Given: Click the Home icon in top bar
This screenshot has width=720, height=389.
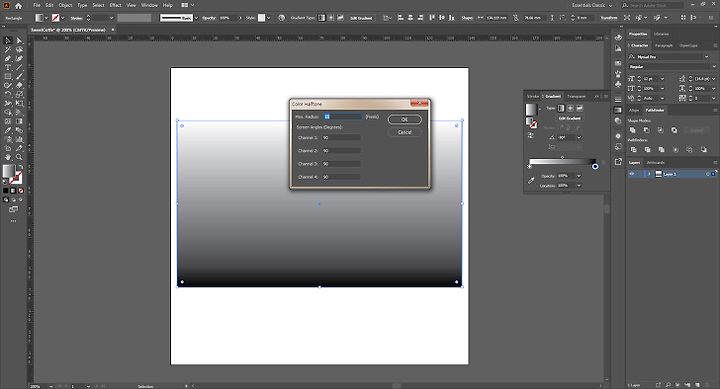Looking at the screenshot, I should click(18, 6).
